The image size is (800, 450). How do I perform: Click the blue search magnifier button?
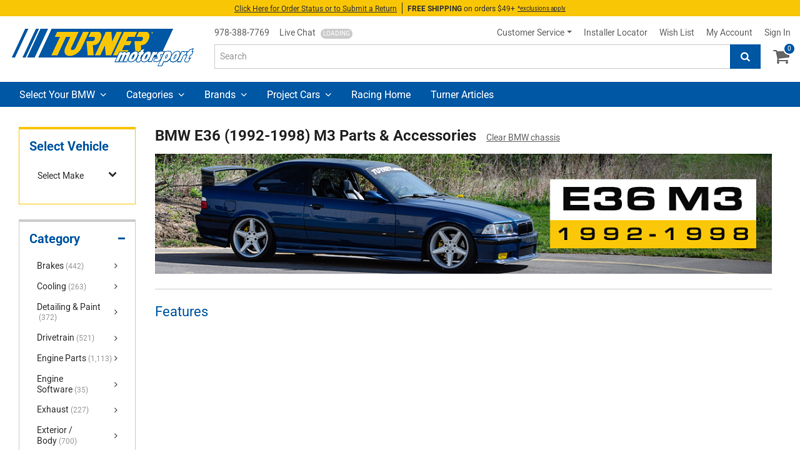tap(745, 57)
